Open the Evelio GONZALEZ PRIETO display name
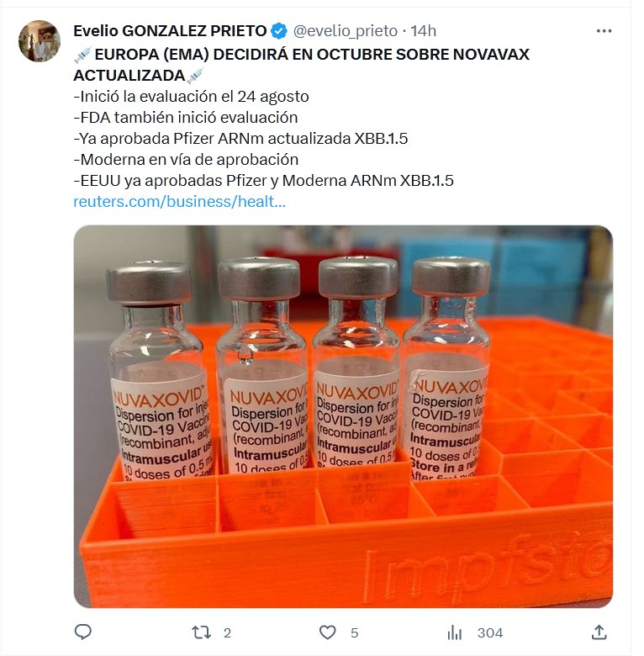 point(170,31)
